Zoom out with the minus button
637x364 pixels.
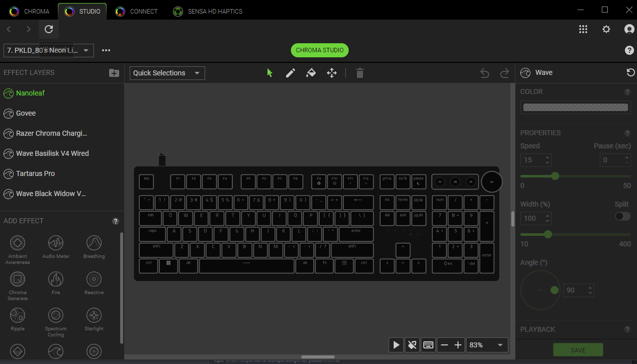(x=444, y=345)
